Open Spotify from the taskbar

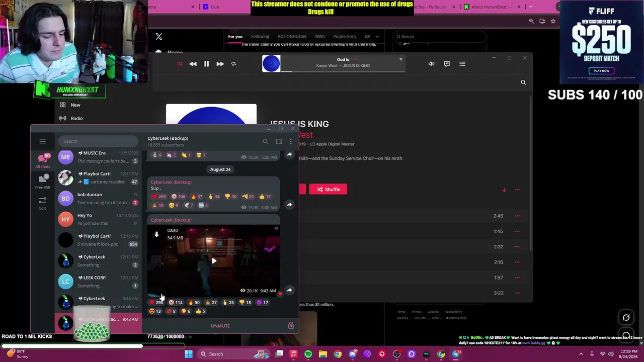308,354
